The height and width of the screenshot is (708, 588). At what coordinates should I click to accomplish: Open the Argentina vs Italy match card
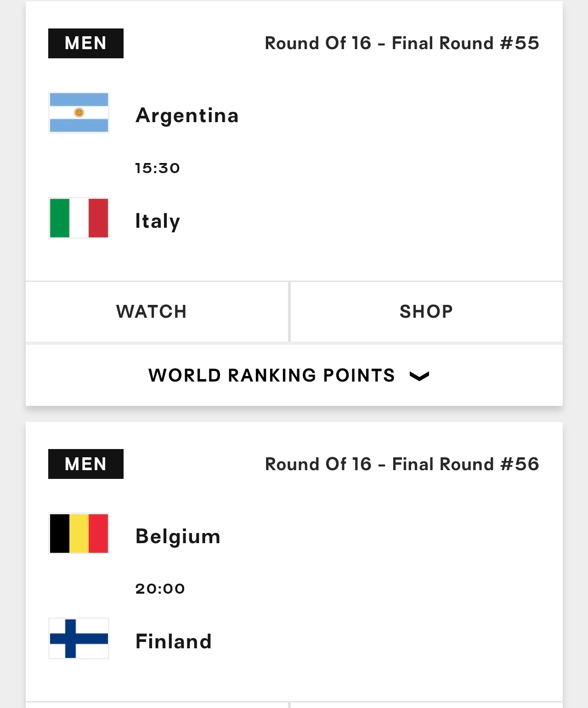coord(294,141)
